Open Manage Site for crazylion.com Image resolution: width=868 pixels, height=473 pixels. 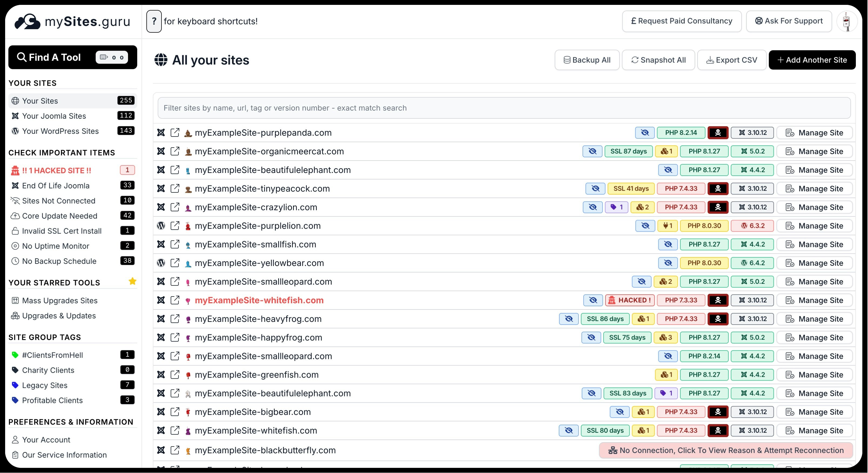(x=814, y=207)
